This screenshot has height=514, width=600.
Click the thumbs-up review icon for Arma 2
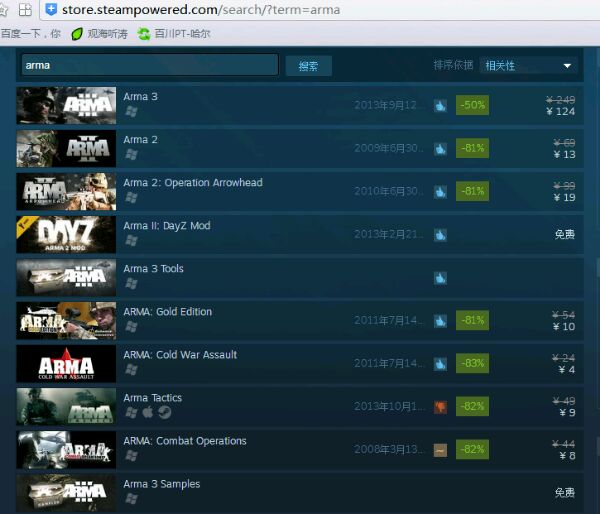tap(440, 148)
